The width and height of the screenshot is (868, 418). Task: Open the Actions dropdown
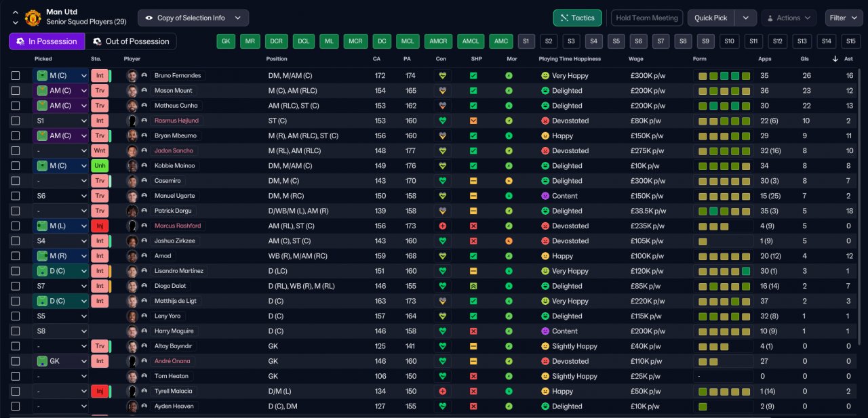[x=789, y=18]
